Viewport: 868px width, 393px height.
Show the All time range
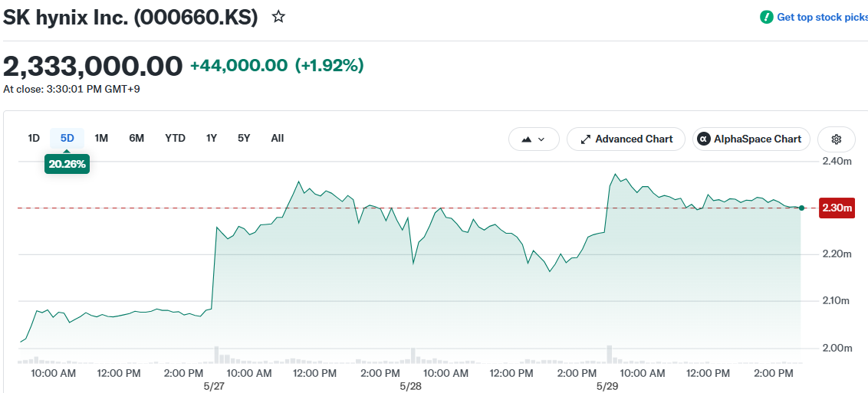click(x=278, y=138)
